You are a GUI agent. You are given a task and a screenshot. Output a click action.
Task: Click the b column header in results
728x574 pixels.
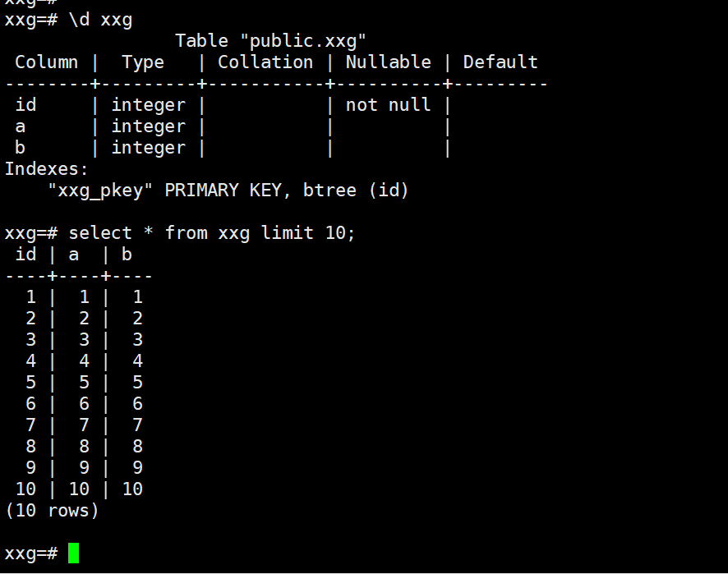point(127,255)
